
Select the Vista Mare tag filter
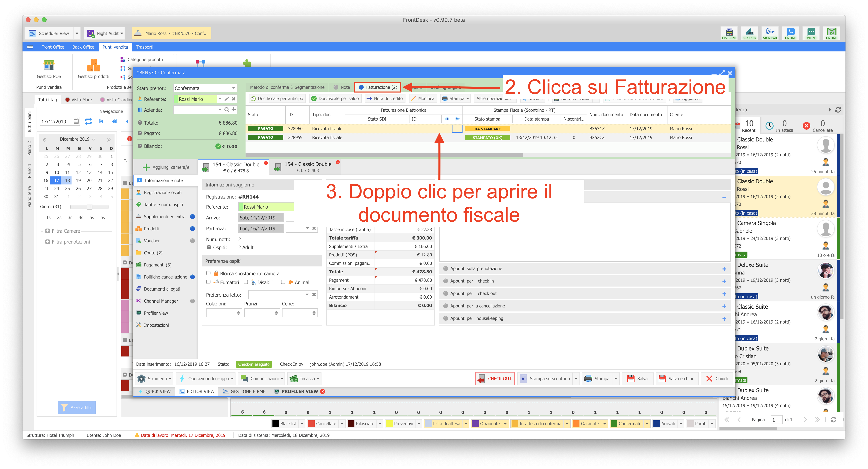[x=79, y=99]
